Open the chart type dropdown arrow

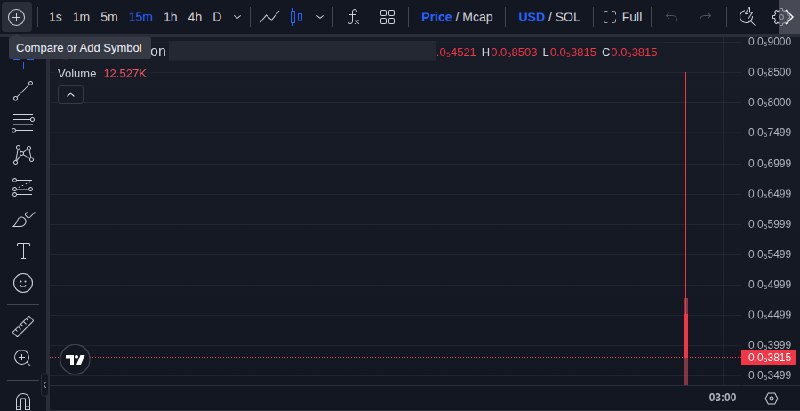tap(320, 17)
